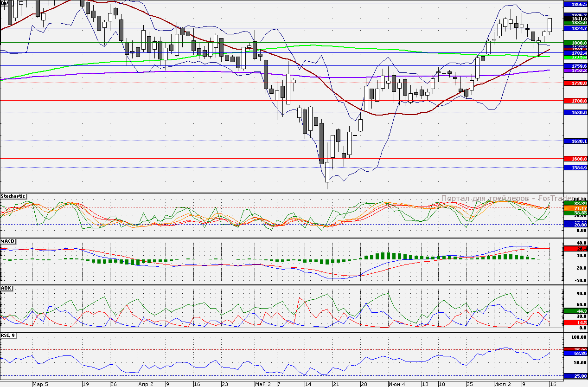Click the ADX value 44.3 label

point(575,311)
